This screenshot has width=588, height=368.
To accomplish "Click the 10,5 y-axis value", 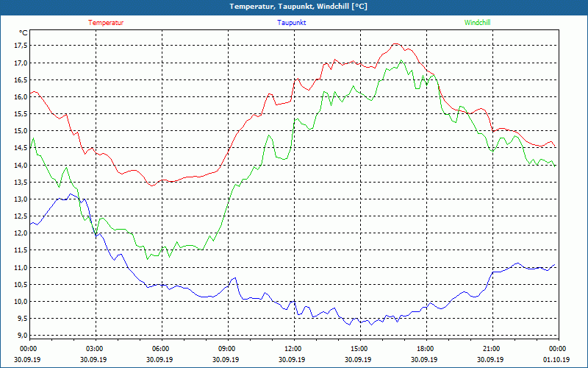I will point(21,284).
